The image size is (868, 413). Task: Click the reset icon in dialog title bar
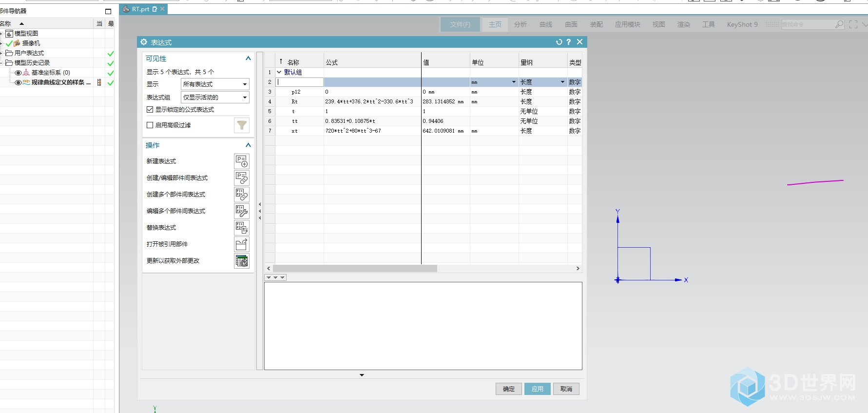point(559,42)
